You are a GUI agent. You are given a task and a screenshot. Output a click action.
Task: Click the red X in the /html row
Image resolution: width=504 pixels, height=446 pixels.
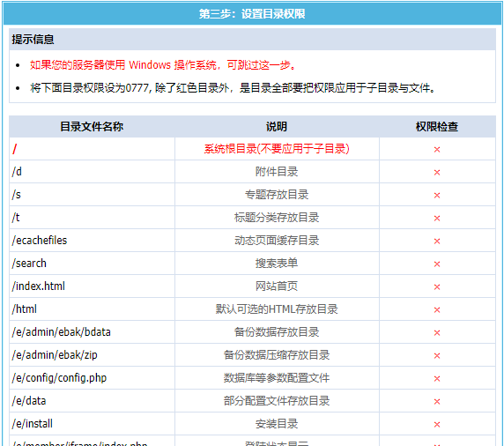[x=437, y=310]
